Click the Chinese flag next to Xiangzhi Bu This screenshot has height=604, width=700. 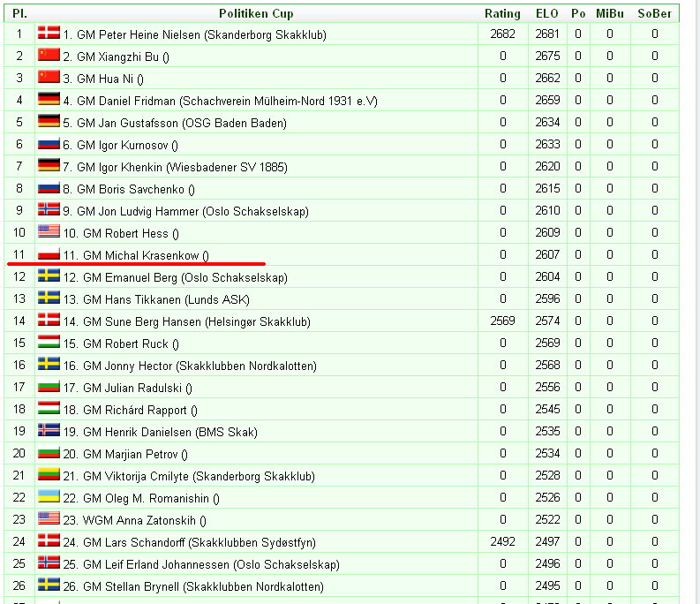click(48, 56)
